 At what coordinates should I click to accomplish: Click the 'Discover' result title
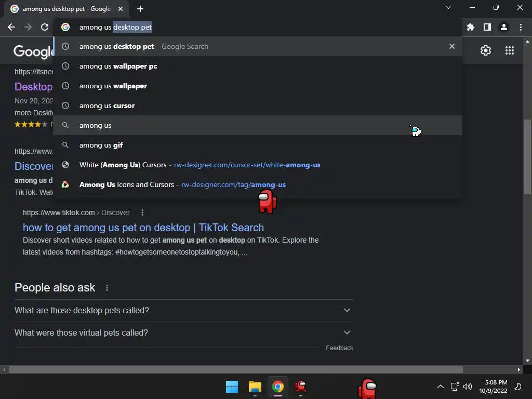click(34, 166)
